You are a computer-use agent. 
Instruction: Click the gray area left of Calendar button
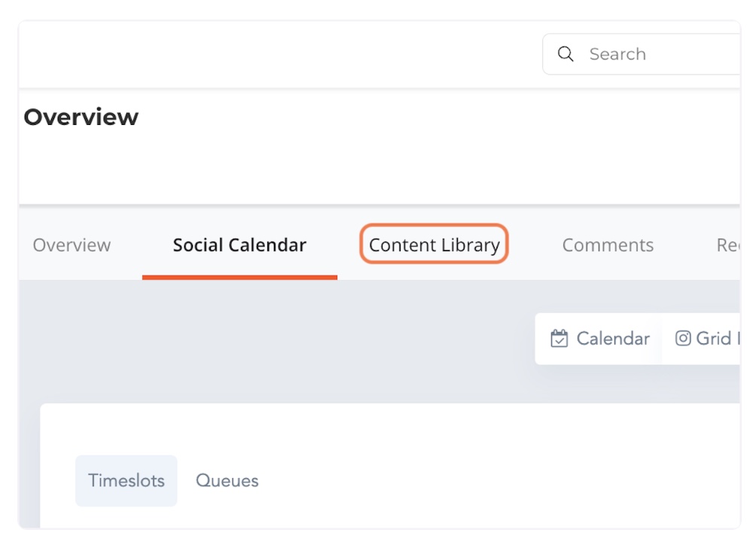(x=301, y=339)
